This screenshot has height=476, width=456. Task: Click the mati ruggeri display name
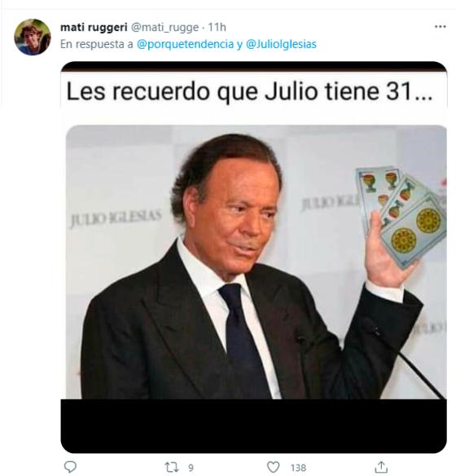click(x=94, y=28)
